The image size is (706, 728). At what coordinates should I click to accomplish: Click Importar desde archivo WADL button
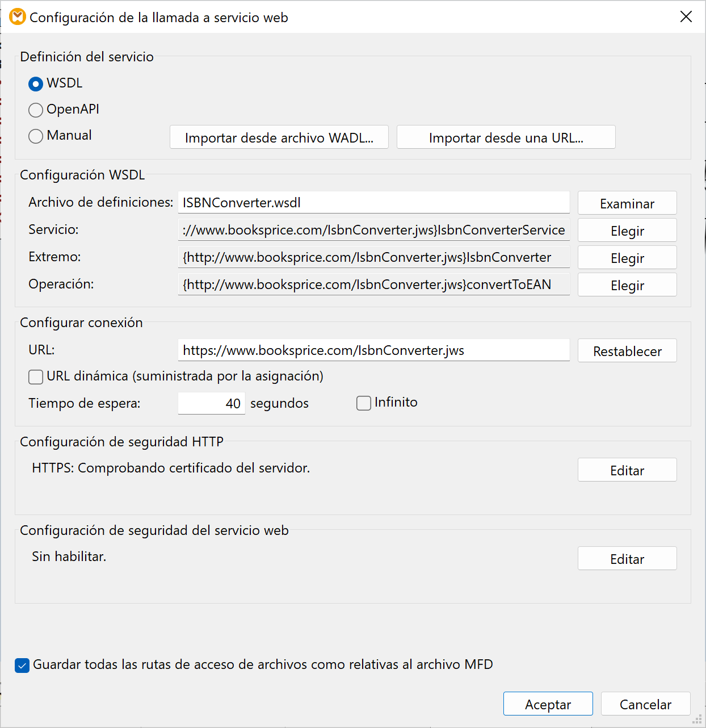coord(279,137)
